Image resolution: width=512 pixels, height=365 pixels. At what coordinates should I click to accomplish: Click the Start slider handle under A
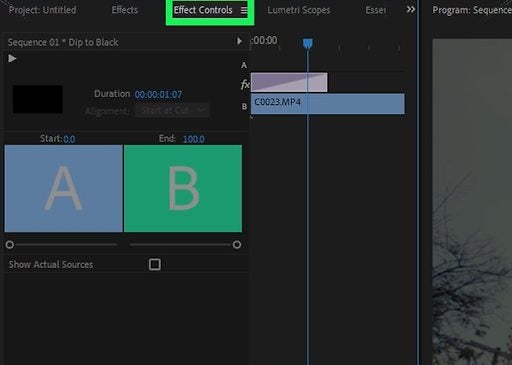pyautogui.click(x=10, y=245)
